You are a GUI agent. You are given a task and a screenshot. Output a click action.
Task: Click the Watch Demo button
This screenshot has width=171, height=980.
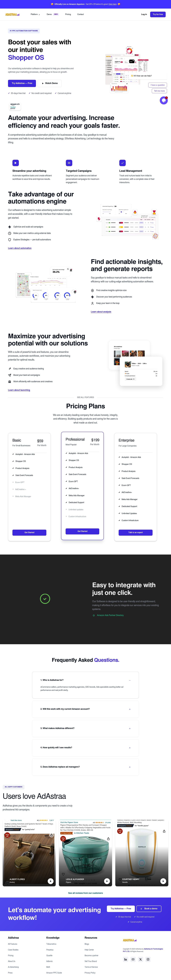(50, 83)
